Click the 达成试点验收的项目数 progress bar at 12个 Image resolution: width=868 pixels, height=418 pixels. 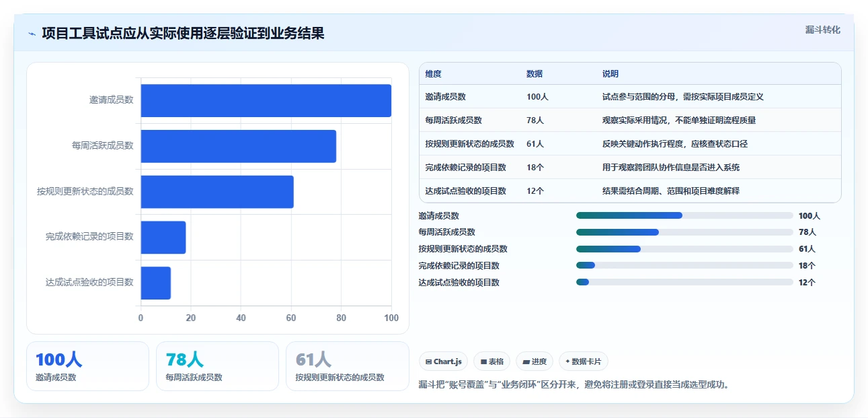[684, 282]
